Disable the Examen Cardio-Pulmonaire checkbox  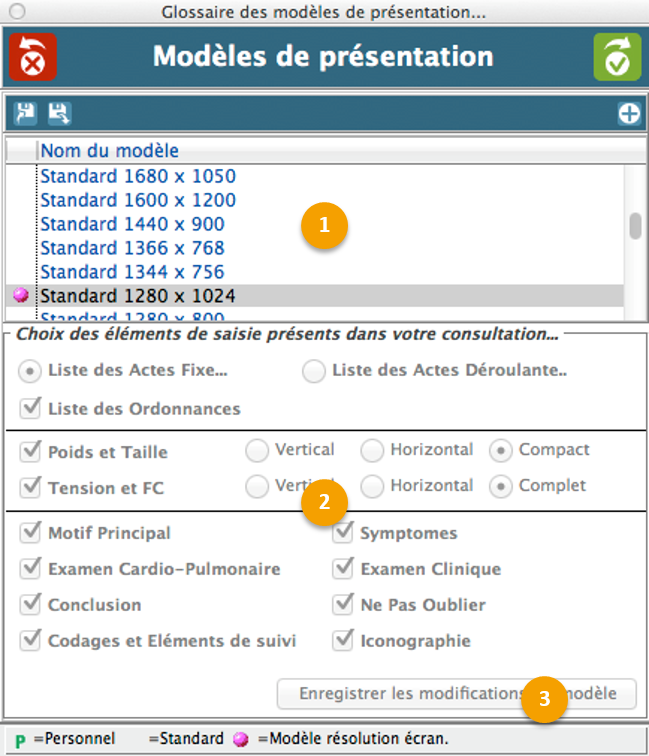(x=30, y=569)
